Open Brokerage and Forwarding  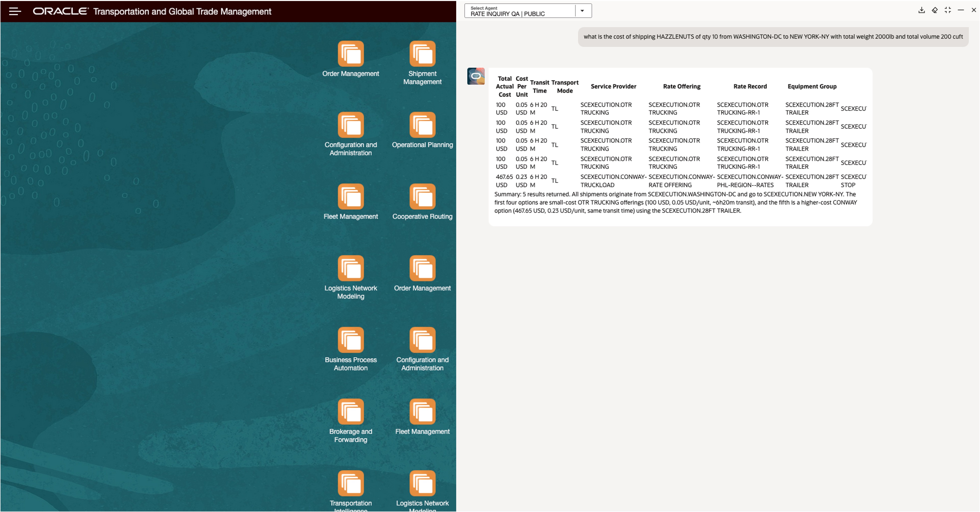pyautogui.click(x=350, y=412)
